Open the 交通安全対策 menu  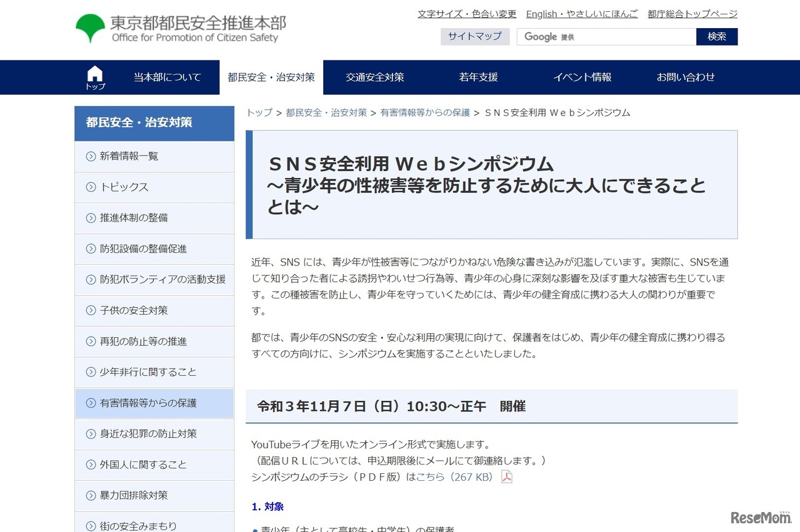(x=374, y=77)
